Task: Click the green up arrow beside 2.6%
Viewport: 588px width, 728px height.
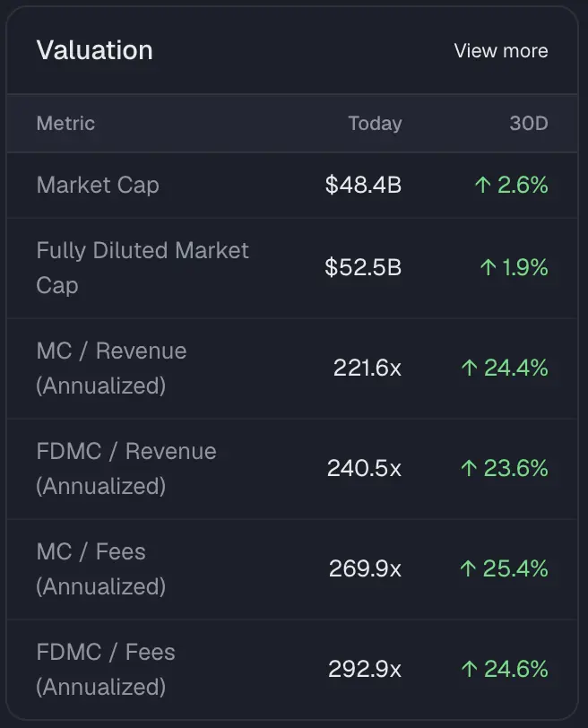Action: 483,186
